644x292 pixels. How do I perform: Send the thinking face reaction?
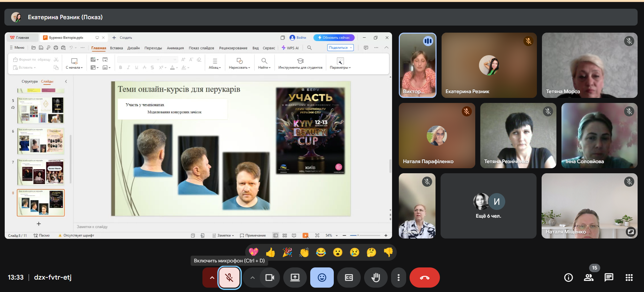(x=372, y=252)
